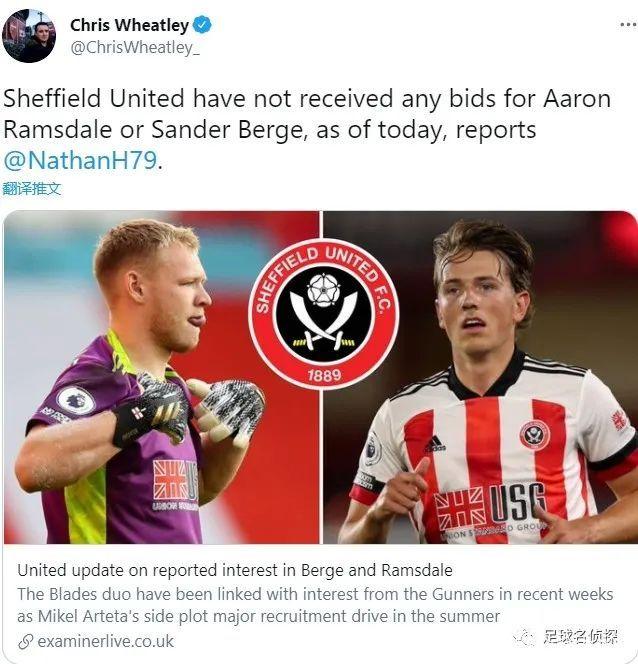Click the Premier League sleeve badge on purple kit
Image resolution: width=638 pixels, height=664 pixels.
76,400
